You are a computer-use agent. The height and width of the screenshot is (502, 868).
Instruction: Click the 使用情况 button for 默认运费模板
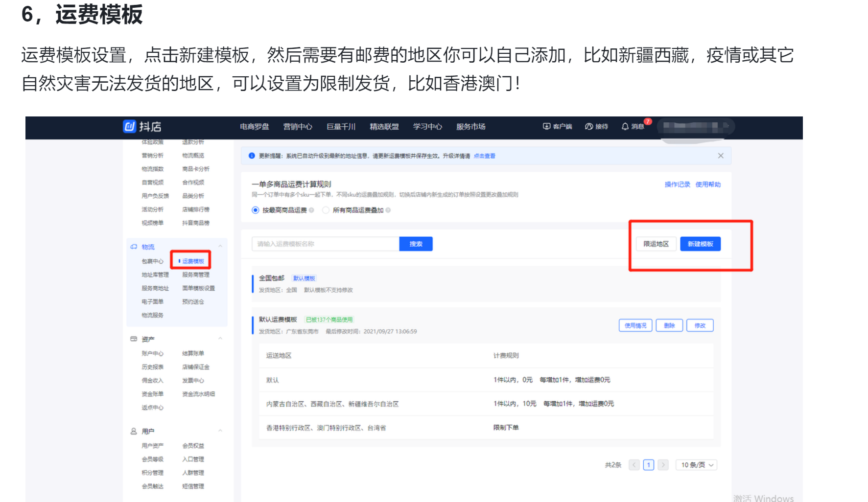coord(635,326)
